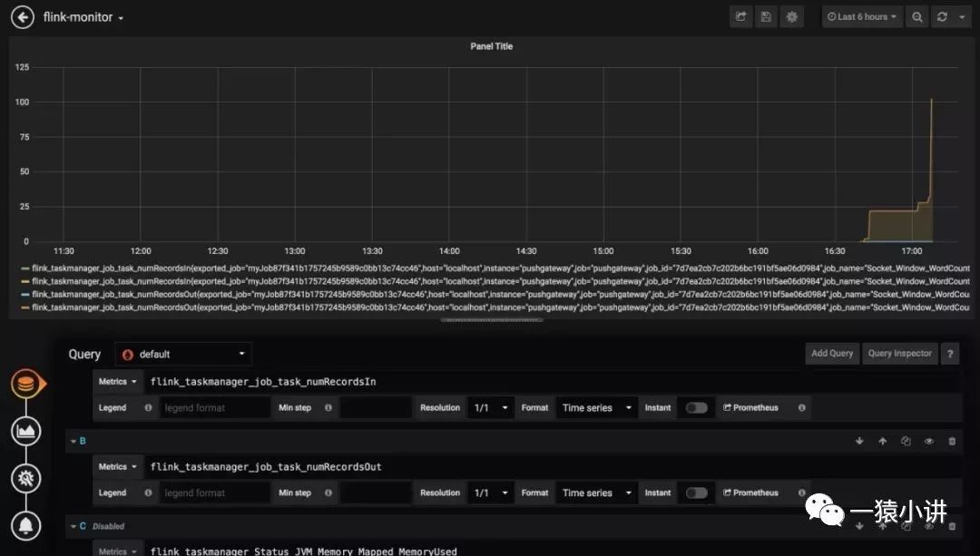Click the zoom out time range magnifier
Viewport: 980px width, 556px height.
coord(917,17)
